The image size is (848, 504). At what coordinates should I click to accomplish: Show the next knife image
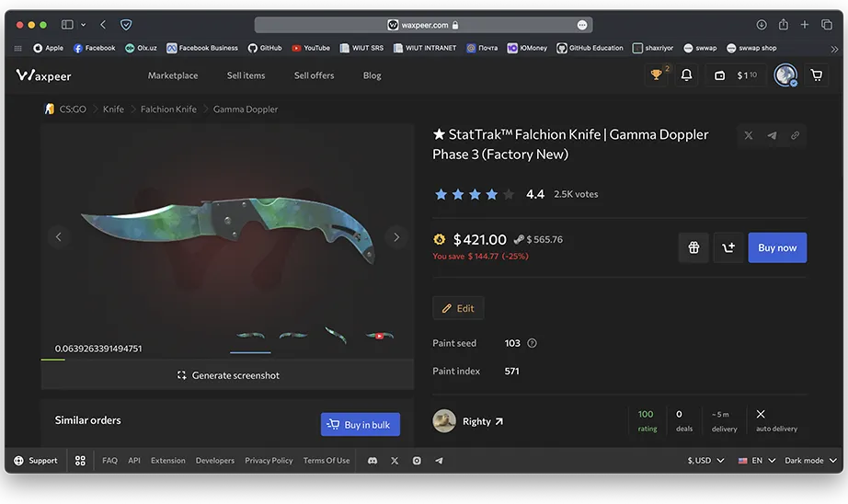(x=396, y=237)
